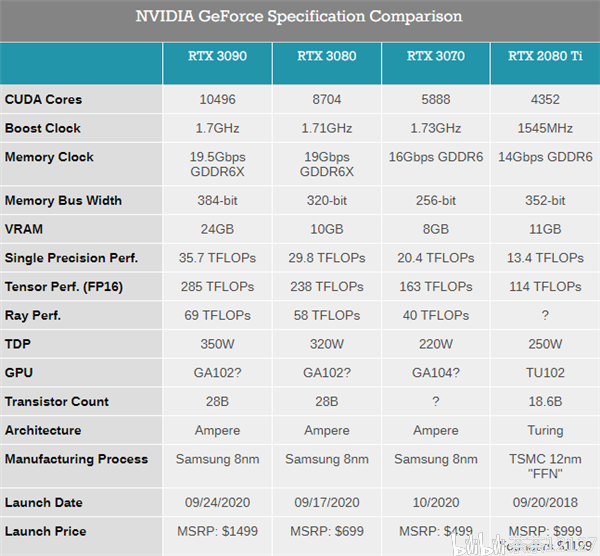
Task: Select the 11GB VRAM cell
Action: [x=545, y=229]
